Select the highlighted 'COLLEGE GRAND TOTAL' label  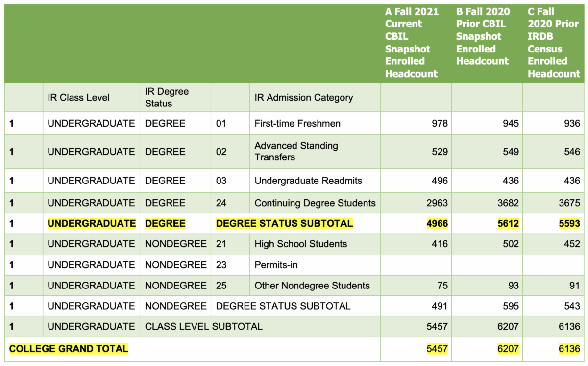[x=69, y=349]
